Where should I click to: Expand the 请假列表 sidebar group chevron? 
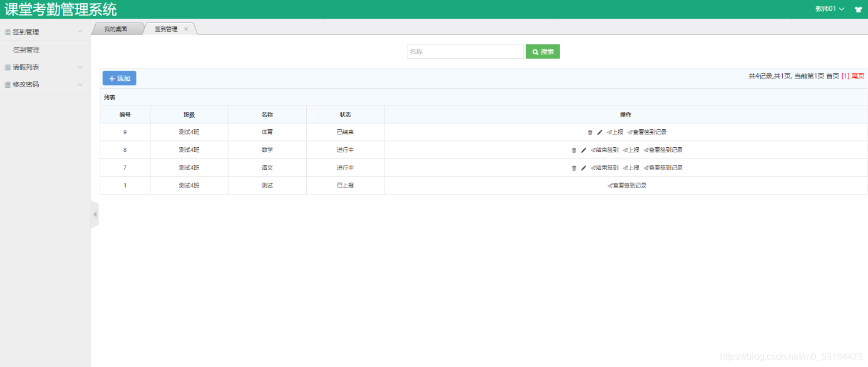pos(80,67)
